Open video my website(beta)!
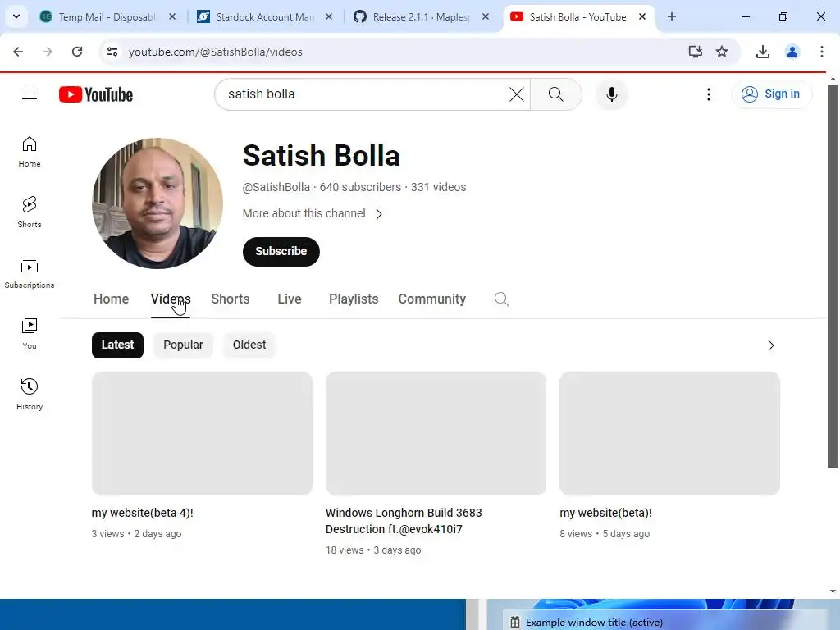This screenshot has width=840, height=630. 605,513
